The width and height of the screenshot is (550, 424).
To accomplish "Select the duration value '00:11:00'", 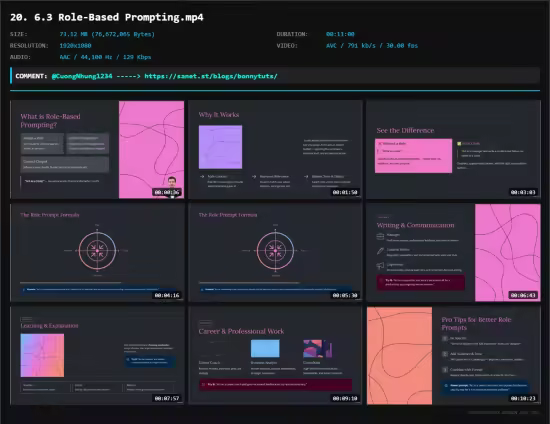I will pos(340,34).
